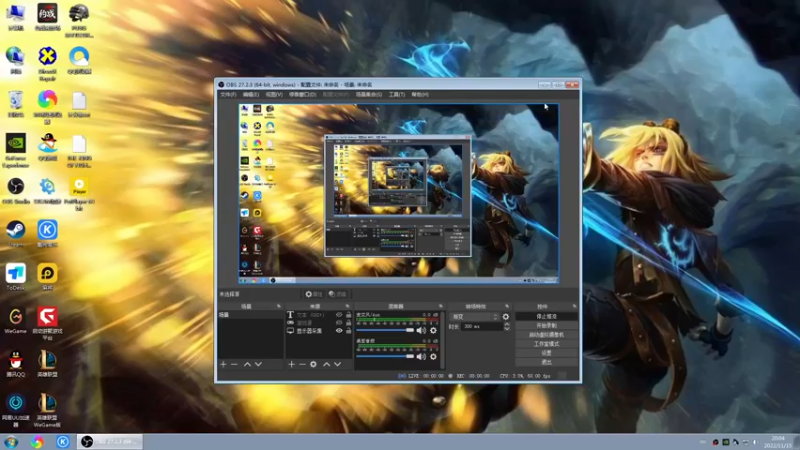
Task: Click the transition duration stepper arrows
Action: 507,327
